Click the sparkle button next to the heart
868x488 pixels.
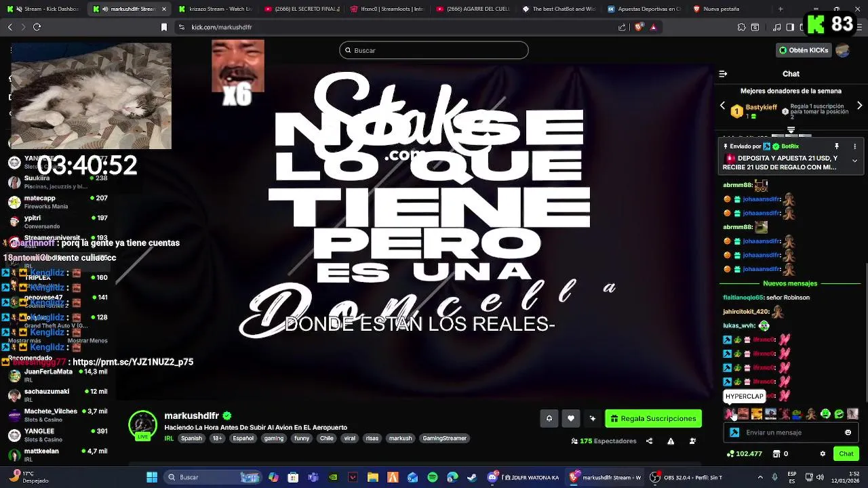593,419
